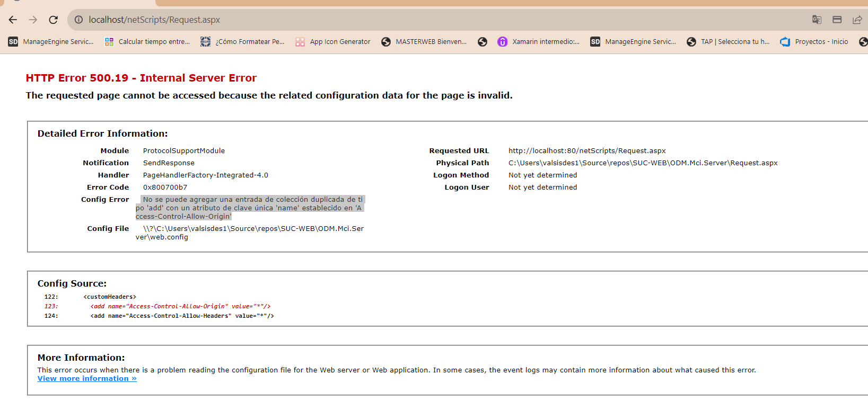Click the reader mode icon in address bar
The height and width of the screenshot is (419, 868).
click(x=837, y=20)
